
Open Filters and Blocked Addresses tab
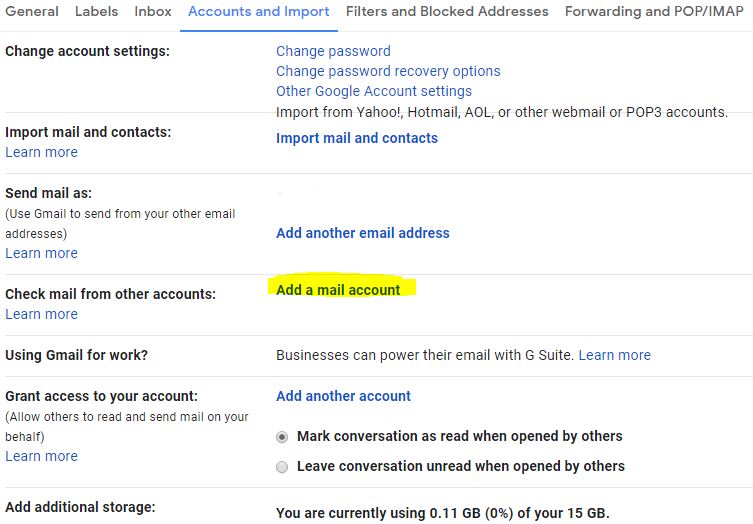pyautogui.click(x=447, y=11)
